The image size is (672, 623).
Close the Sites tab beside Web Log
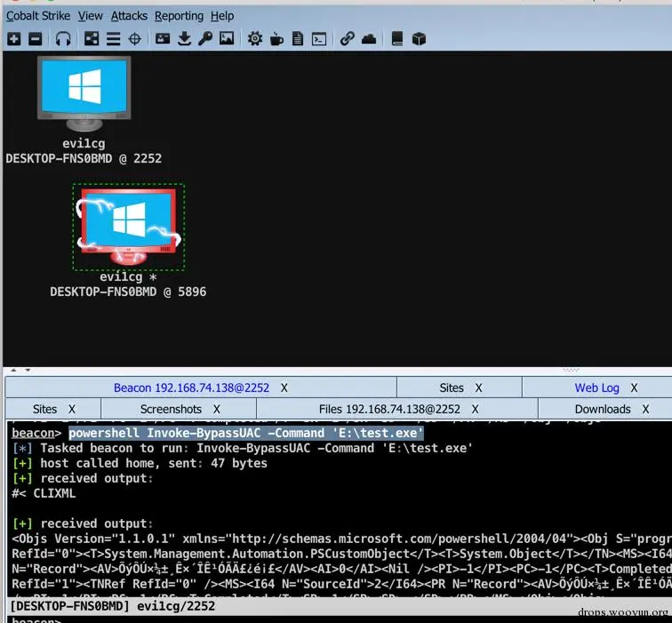click(x=479, y=388)
